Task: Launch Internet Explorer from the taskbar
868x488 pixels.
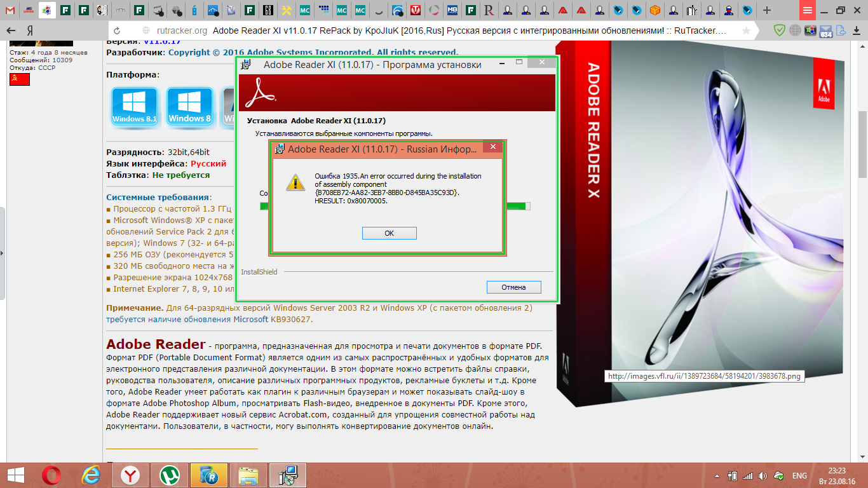Action: (92, 475)
